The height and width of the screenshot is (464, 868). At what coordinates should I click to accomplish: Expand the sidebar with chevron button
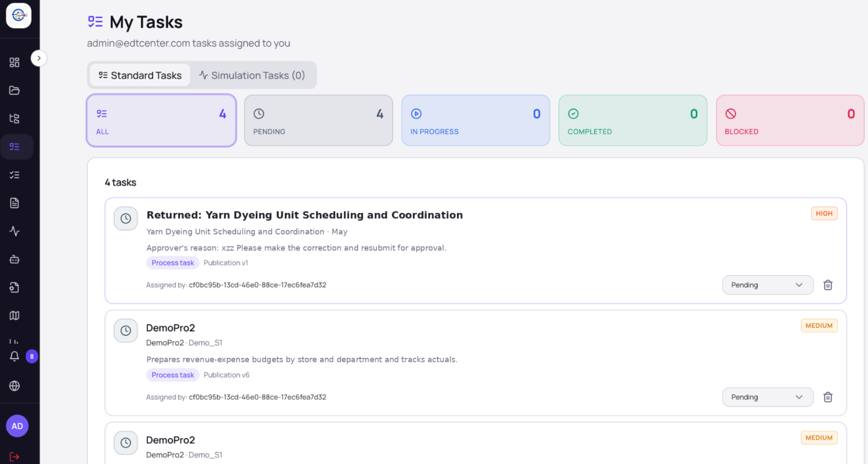[39, 58]
